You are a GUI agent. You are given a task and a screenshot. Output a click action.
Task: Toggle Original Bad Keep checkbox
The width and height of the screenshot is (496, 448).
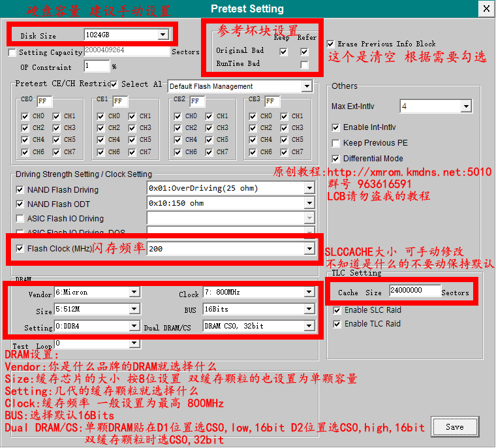[283, 52]
